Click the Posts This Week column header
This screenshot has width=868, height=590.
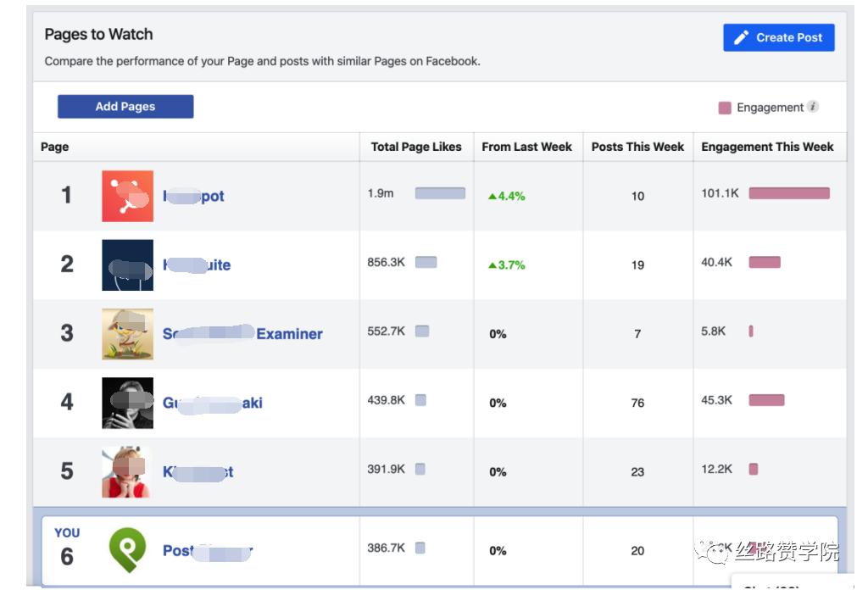click(637, 147)
